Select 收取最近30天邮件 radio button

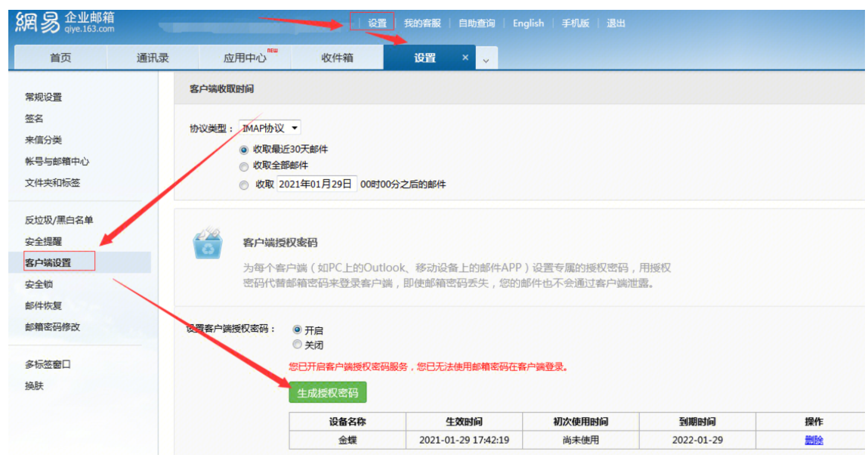click(243, 150)
